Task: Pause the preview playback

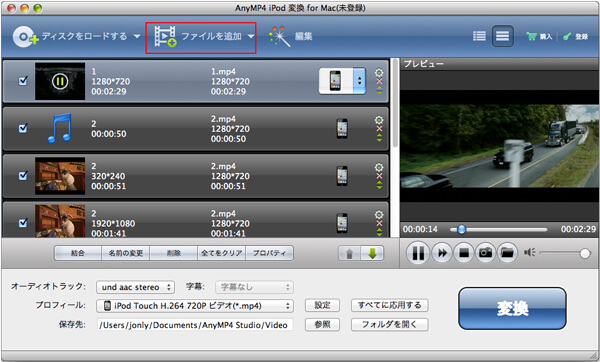Action: coord(418,253)
